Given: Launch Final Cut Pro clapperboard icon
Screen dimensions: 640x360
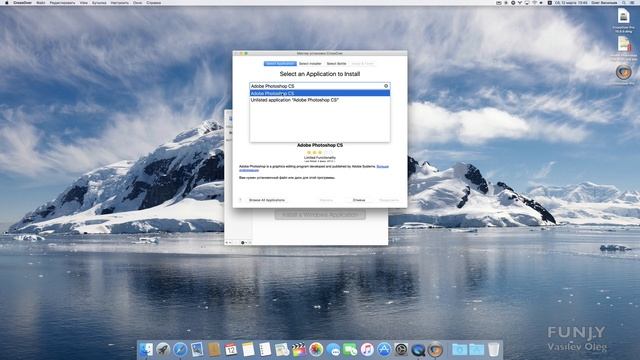Looking at the screenshot, I should pyautogui.click(x=299, y=350).
